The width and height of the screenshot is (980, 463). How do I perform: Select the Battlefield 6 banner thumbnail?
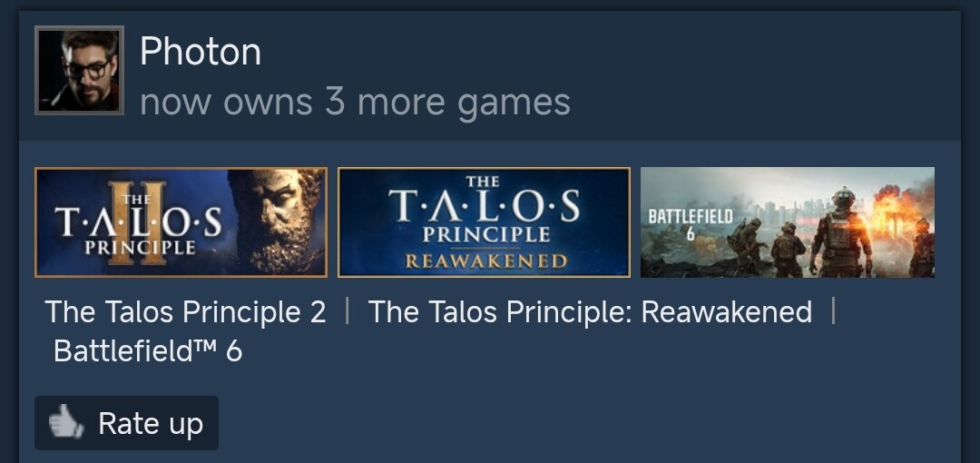click(788, 222)
